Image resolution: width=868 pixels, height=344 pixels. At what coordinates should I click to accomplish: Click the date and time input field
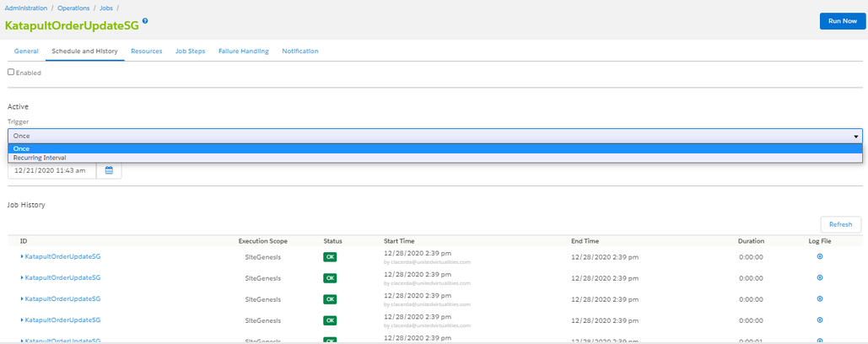(x=52, y=171)
